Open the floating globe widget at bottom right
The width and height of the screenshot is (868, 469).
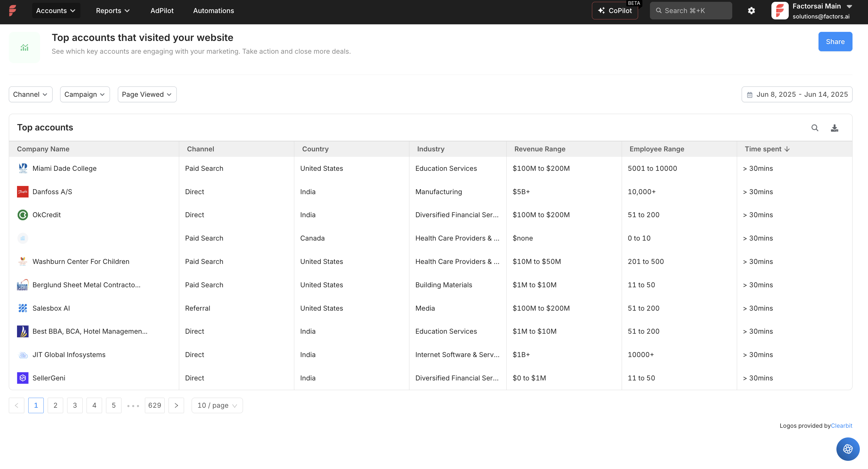[848, 449]
